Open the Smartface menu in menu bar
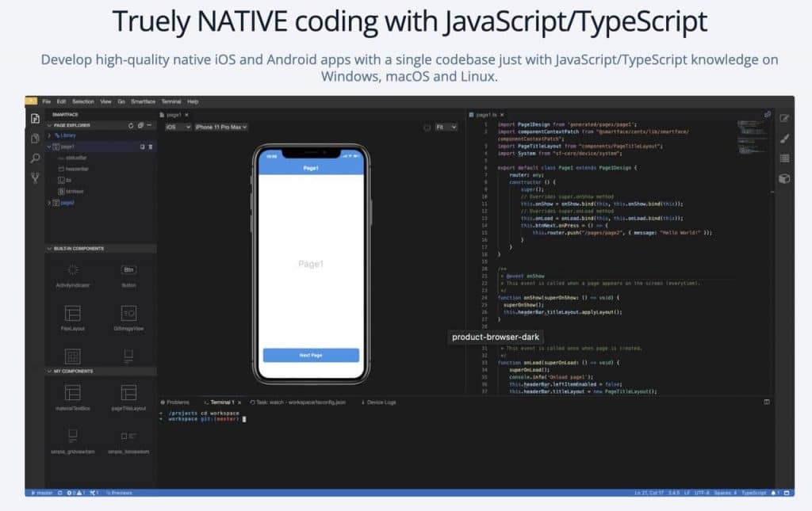812x511 pixels. (x=143, y=101)
